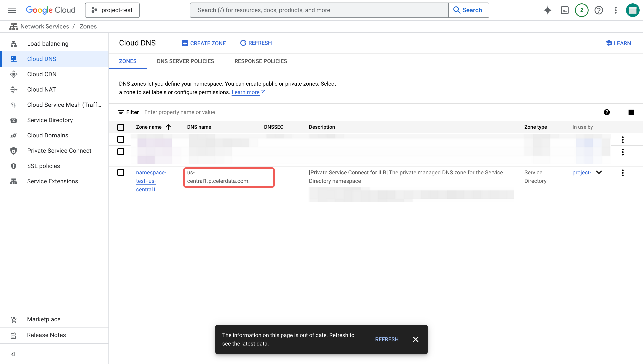
Task: Select all zones with header checkbox
Action: (121, 127)
